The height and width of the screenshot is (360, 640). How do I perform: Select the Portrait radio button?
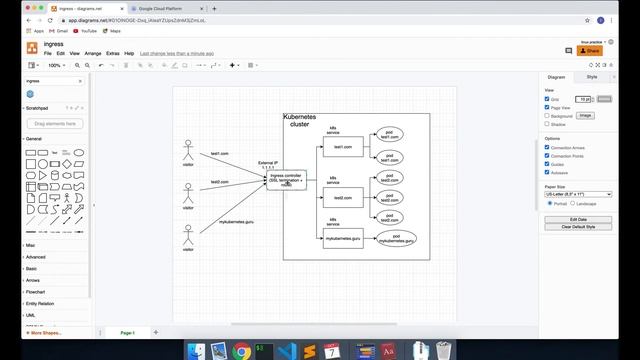click(550, 203)
